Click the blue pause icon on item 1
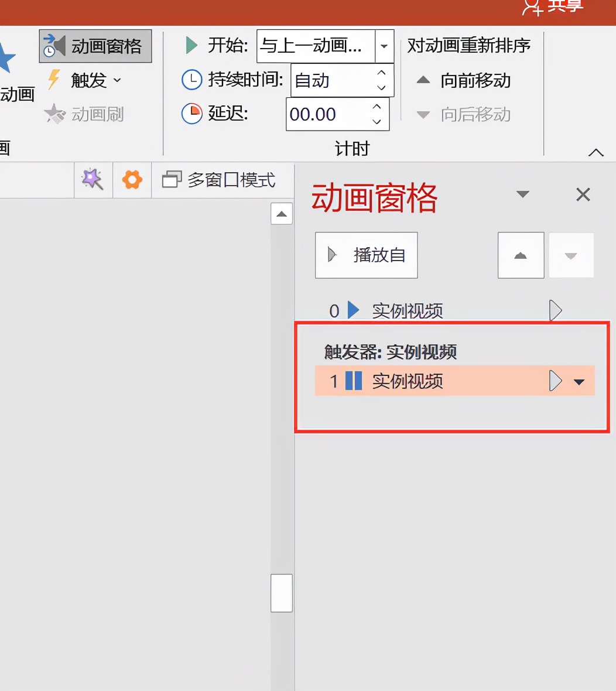 pyautogui.click(x=354, y=381)
